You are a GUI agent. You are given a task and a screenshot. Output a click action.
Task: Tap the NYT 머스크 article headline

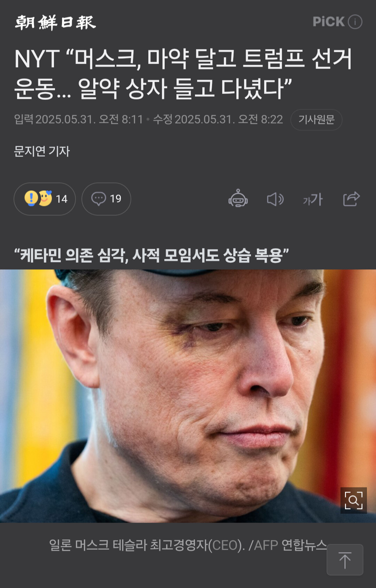tap(183, 73)
